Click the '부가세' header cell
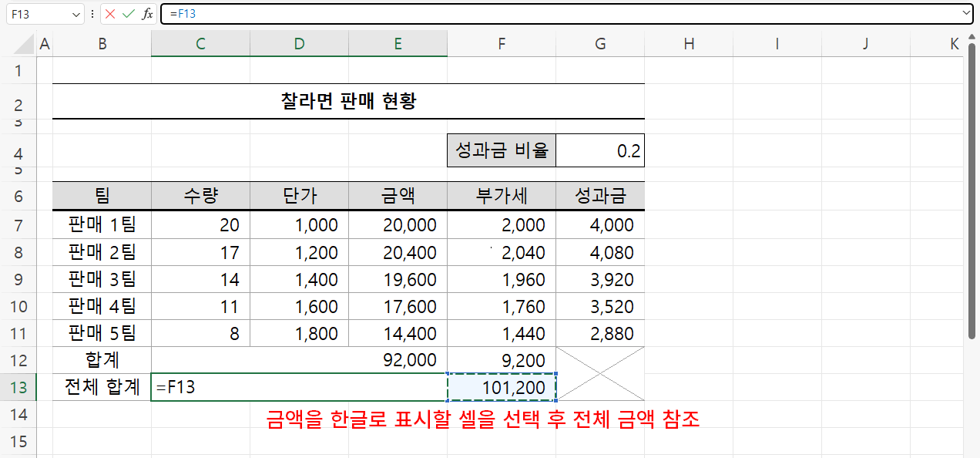The width and height of the screenshot is (980, 458). [x=502, y=196]
